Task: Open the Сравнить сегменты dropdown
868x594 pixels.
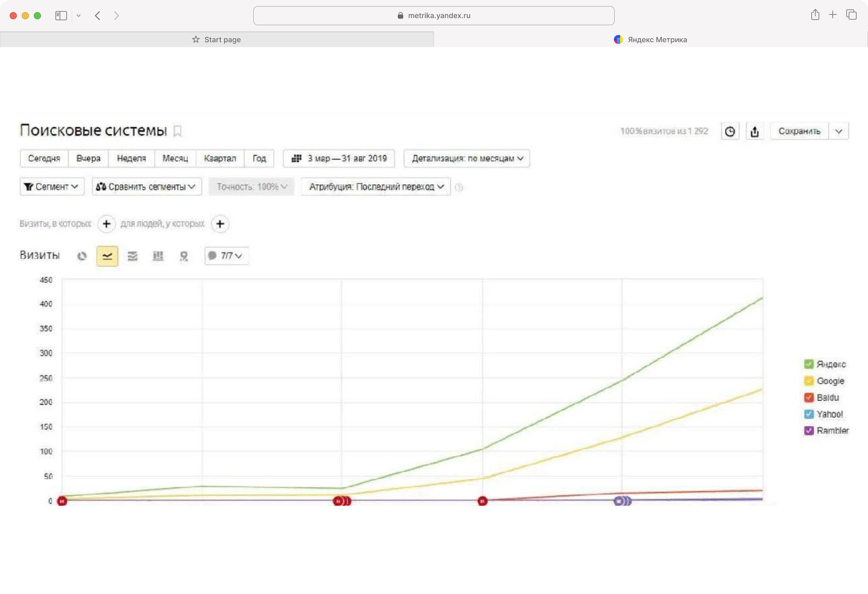Action: point(147,187)
